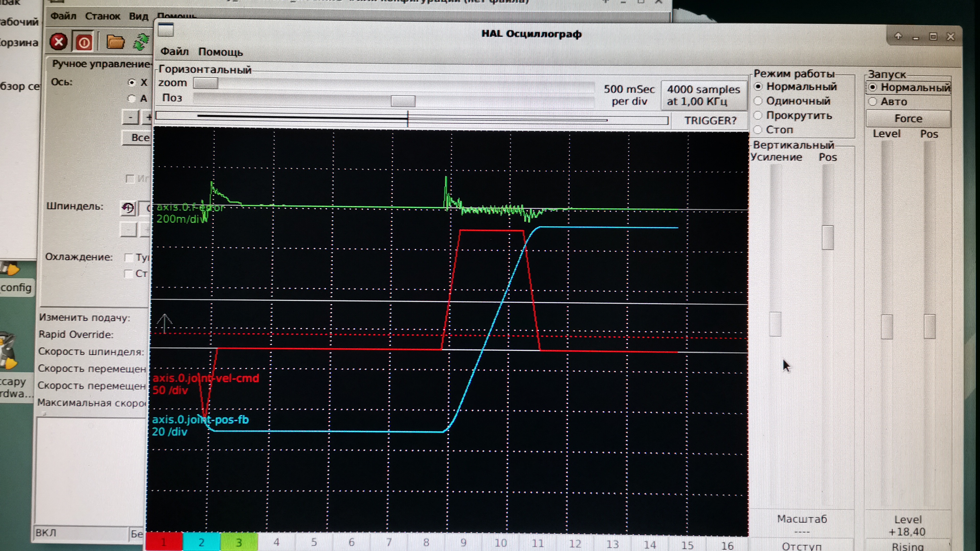Open file via folder icon
The height and width of the screenshot is (551, 980).
click(115, 42)
